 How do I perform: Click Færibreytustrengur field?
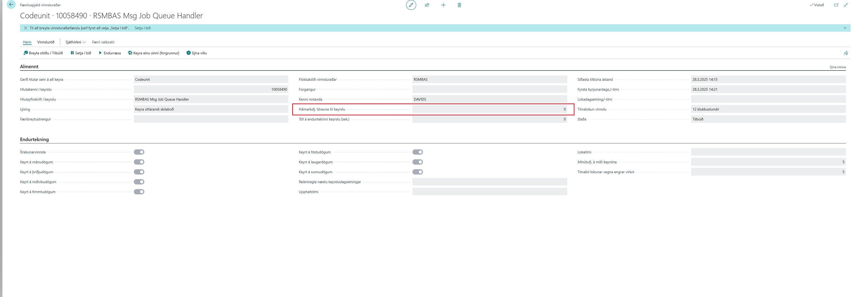(211, 119)
